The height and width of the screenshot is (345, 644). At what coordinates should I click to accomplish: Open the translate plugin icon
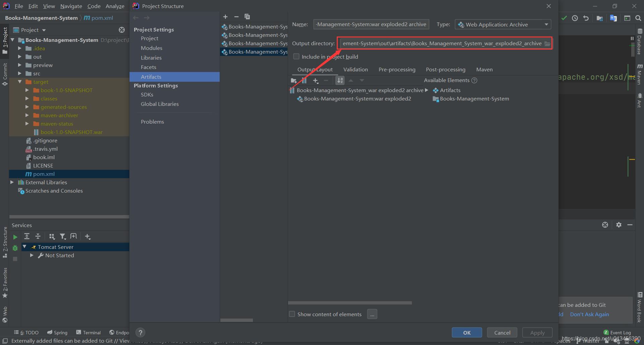point(613,18)
